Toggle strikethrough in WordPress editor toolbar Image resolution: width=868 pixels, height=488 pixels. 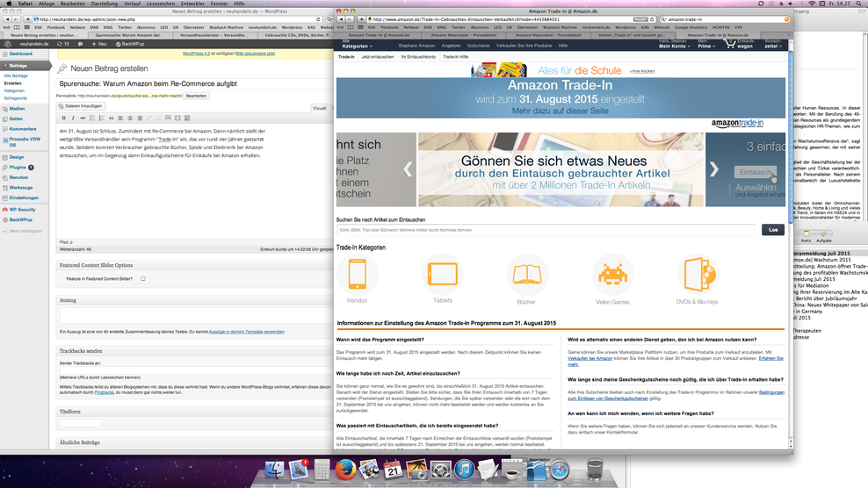(83, 118)
